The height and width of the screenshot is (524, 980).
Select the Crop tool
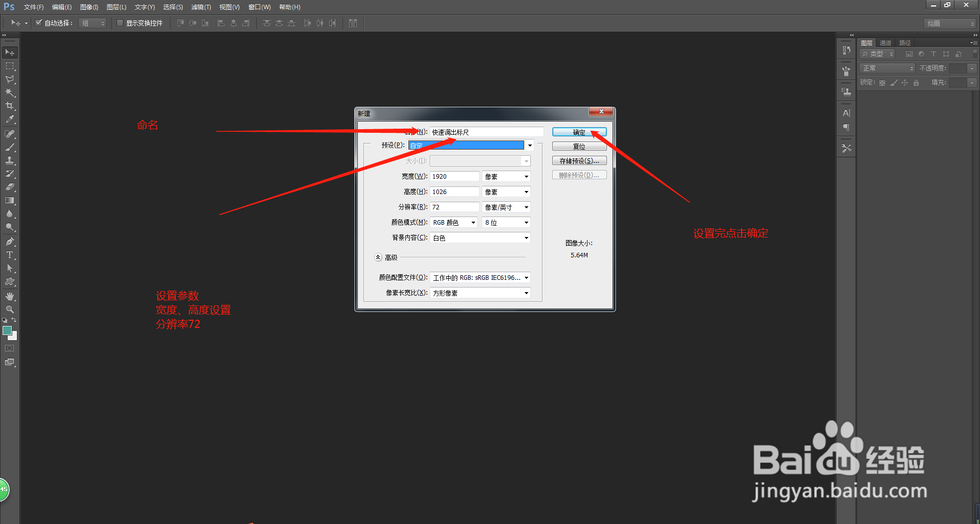coord(10,106)
